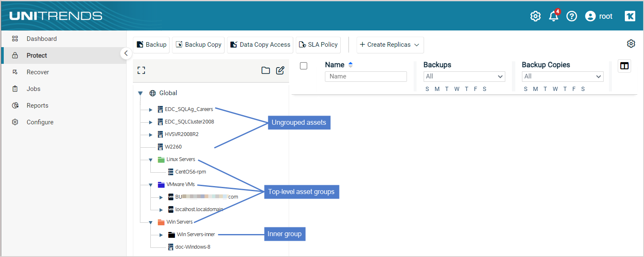644x257 pixels.
Task: Focus the Name filter input field
Action: 366,76
